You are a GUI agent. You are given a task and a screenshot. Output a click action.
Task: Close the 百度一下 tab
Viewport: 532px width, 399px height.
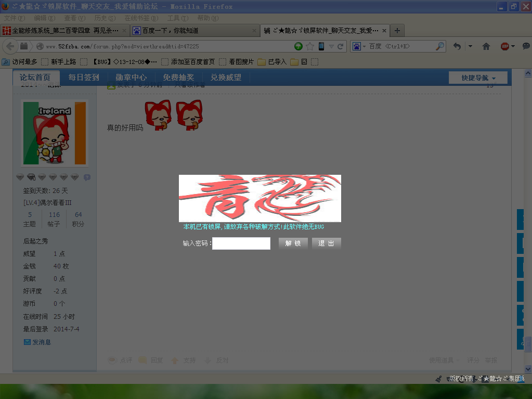[x=254, y=31]
